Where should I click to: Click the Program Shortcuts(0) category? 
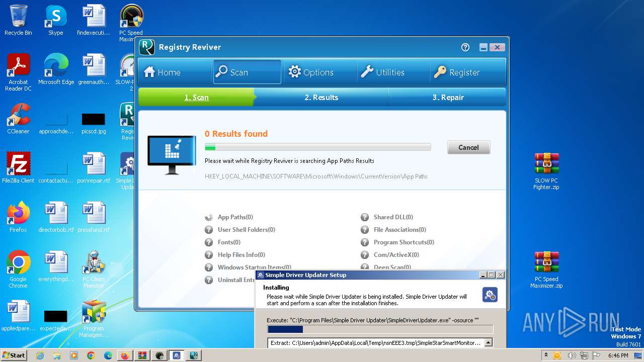(404, 242)
